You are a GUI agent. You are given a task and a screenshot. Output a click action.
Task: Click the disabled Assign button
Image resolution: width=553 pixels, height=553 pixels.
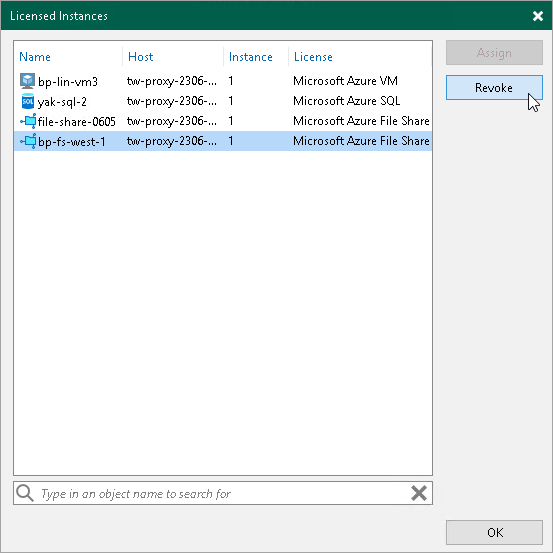point(494,53)
